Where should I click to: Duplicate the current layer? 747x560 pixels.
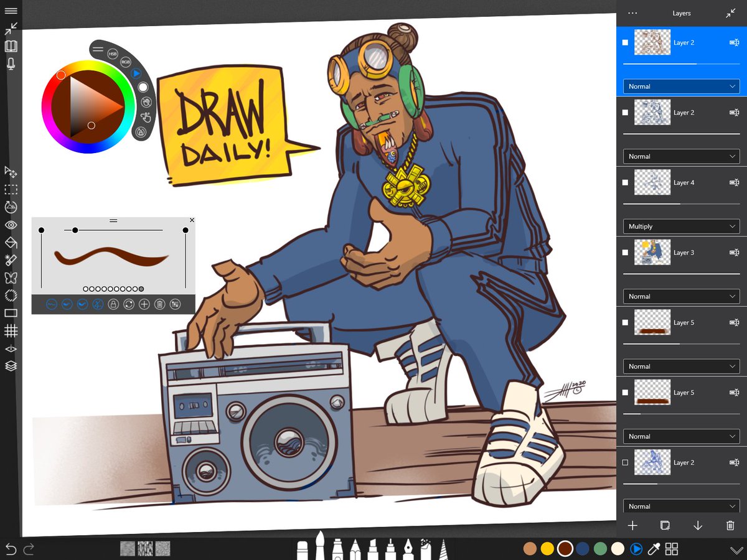point(665,526)
